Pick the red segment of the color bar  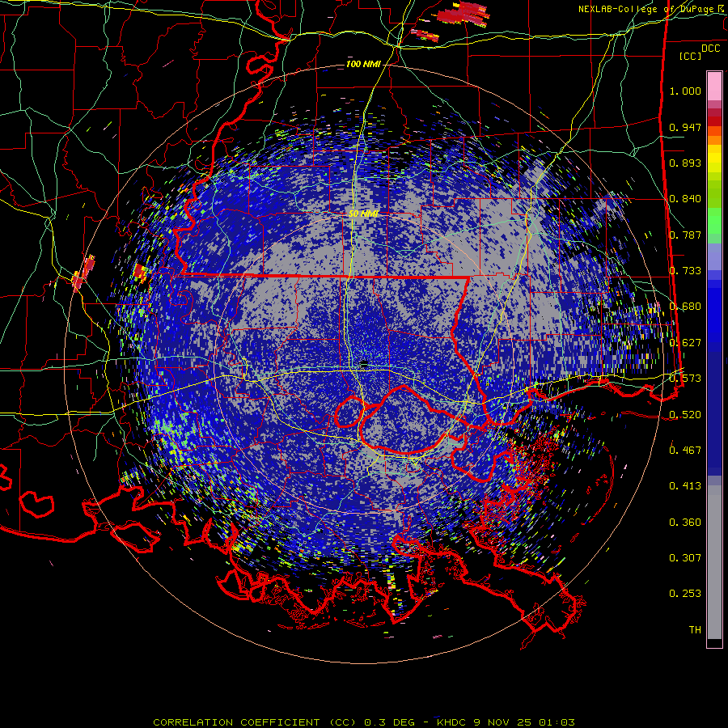tap(714, 121)
